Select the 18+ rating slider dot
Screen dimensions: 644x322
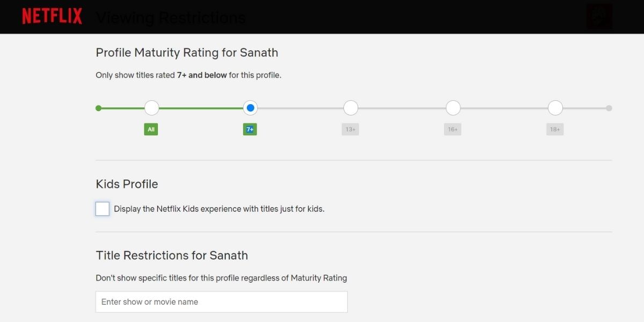[x=555, y=108]
